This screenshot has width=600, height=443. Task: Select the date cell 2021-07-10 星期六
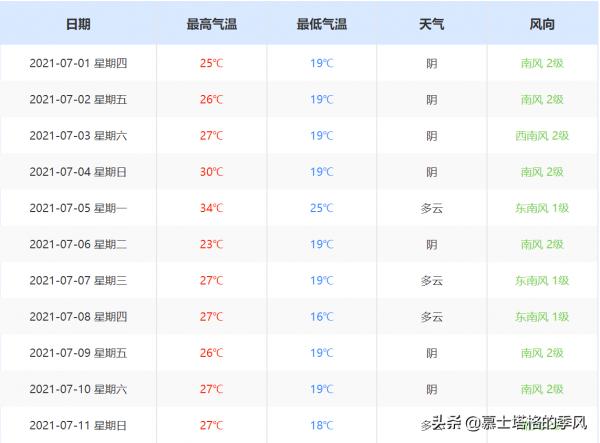coord(78,389)
